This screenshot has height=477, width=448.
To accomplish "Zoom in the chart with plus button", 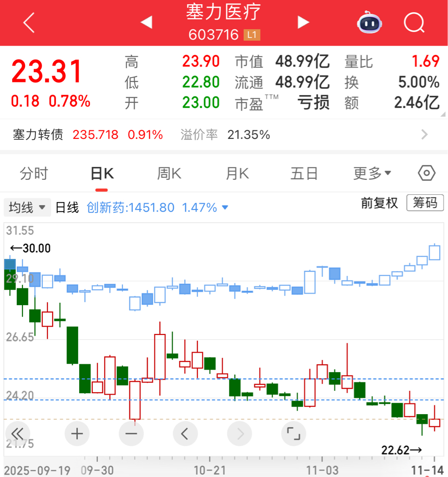I will coord(77,434).
